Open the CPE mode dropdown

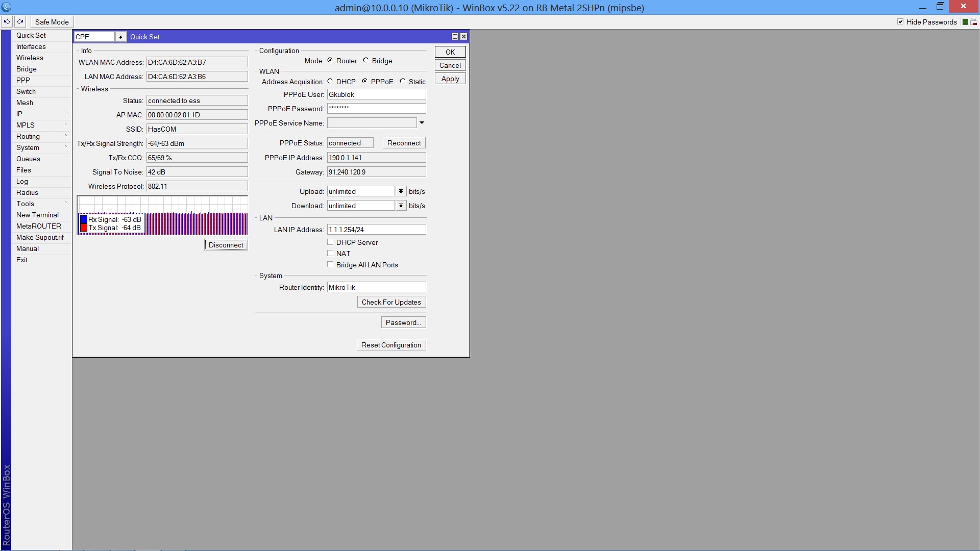(x=120, y=37)
